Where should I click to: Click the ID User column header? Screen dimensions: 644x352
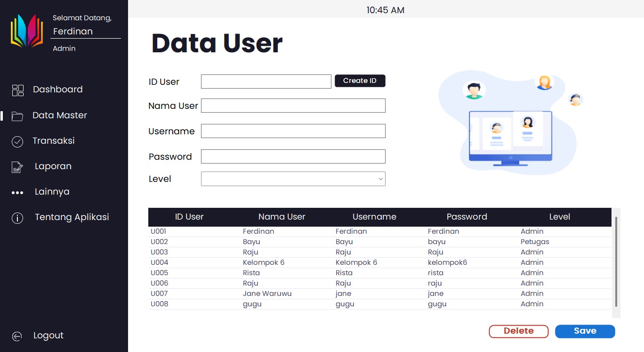[x=189, y=217]
